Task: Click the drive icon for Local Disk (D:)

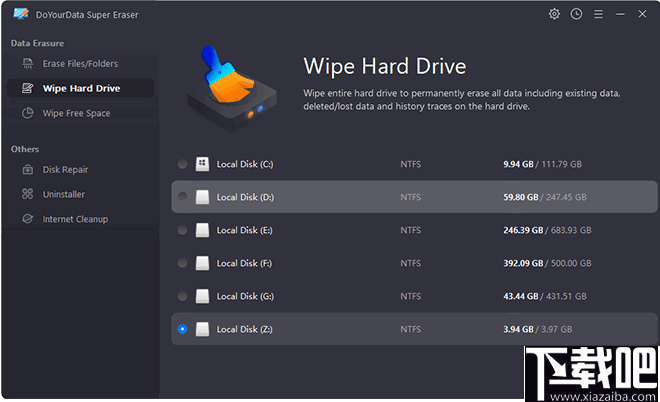Action: pos(202,197)
